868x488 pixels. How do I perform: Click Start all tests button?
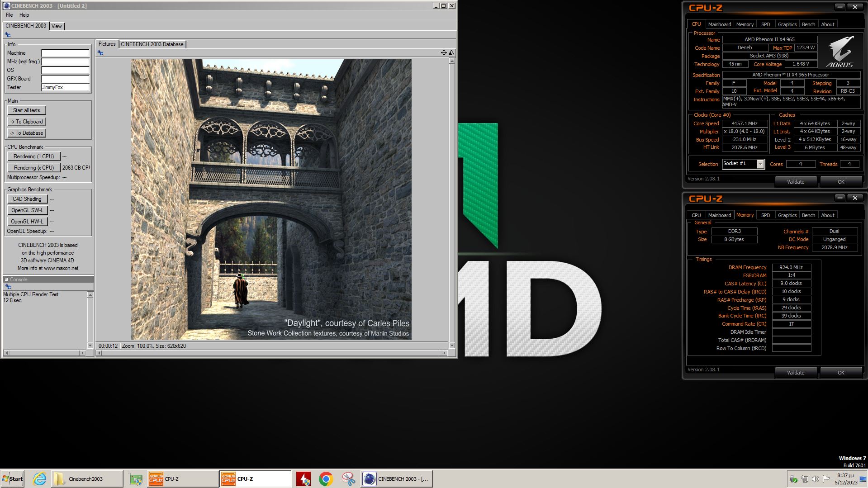(27, 110)
